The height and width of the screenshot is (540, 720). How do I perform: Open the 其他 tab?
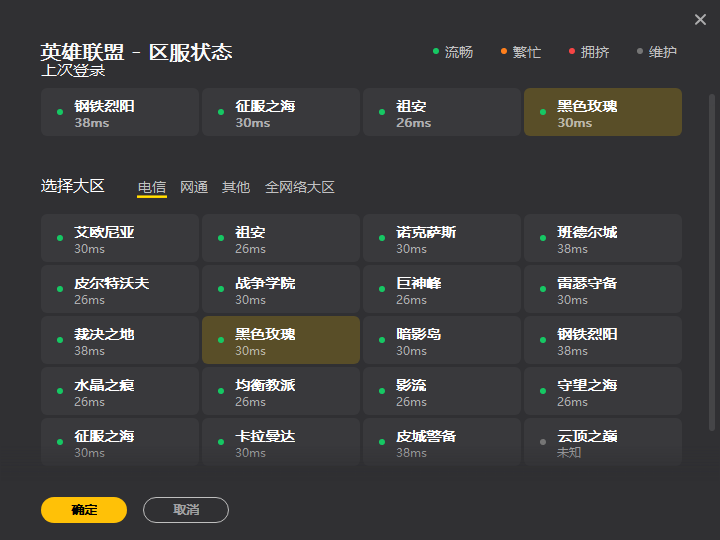(236, 187)
